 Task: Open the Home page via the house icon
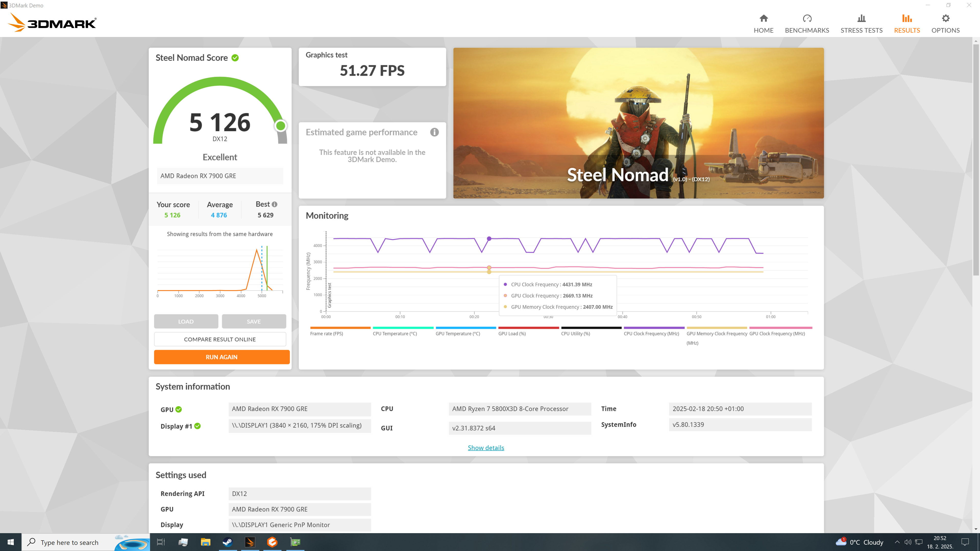(x=763, y=18)
